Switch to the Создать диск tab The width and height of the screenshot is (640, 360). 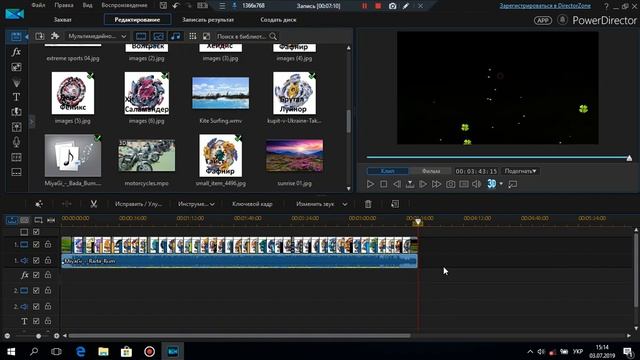tap(278, 20)
